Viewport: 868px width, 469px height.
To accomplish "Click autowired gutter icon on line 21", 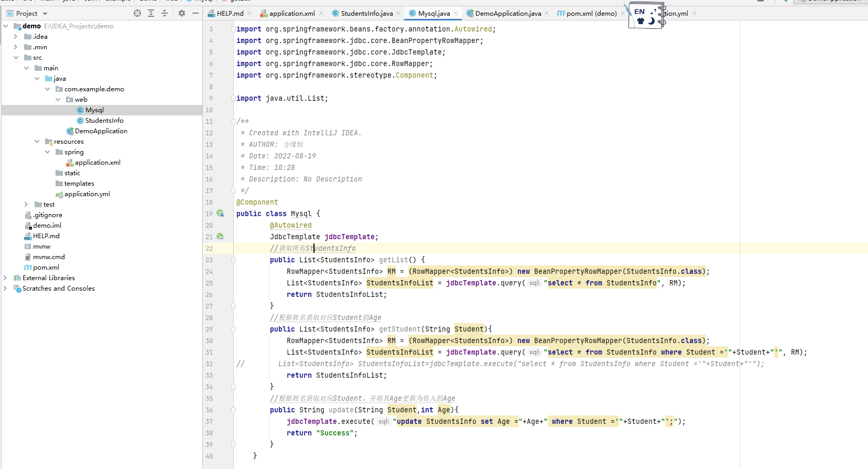I will click(220, 237).
